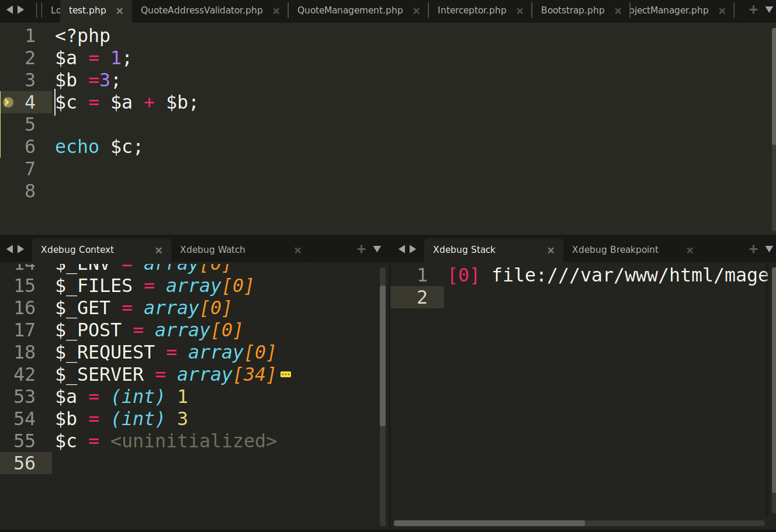Add new tab in Xdebug Context group
Viewport: 776px width, 532px height.
(361, 249)
